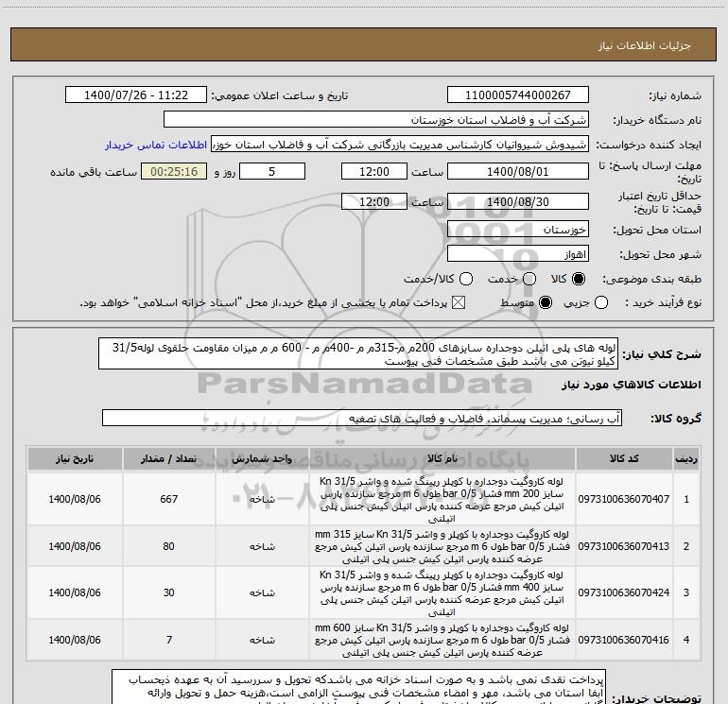Click the واحد شمارش column header
This screenshot has width=728, height=704.
262,458
